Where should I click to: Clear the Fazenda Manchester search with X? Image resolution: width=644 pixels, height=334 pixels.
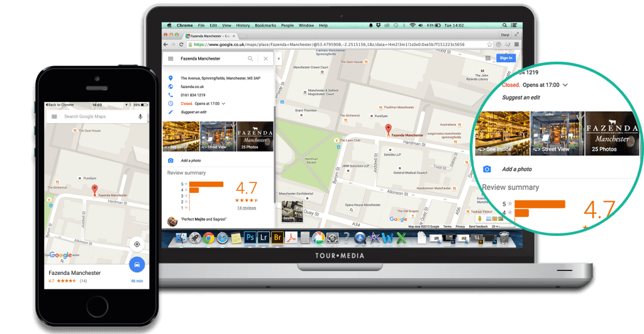click(x=265, y=58)
